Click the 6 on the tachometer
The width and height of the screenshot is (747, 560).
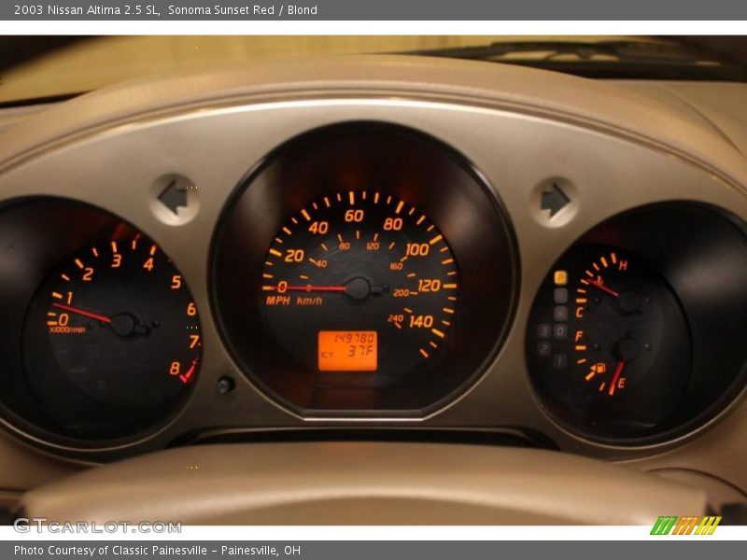[x=191, y=310]
